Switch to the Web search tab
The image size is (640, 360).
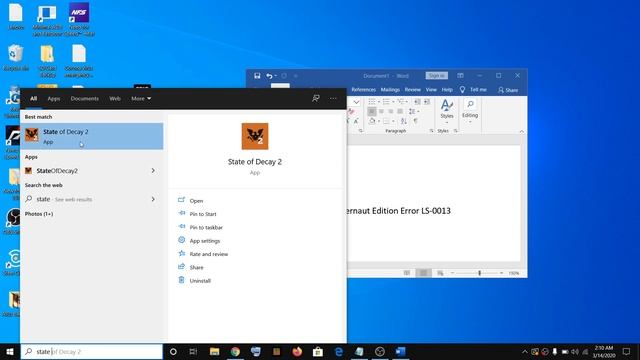coord(115,98)
